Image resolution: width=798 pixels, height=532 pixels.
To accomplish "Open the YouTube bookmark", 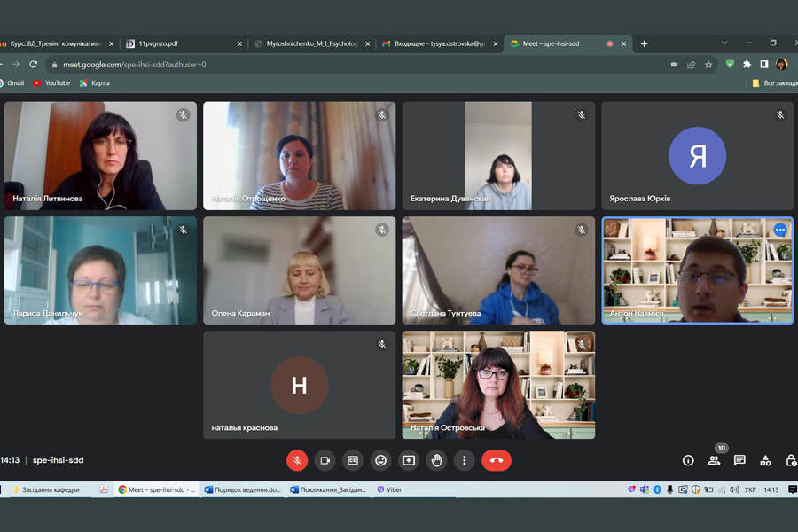I will pyautogui.click(x=52, y=83).
